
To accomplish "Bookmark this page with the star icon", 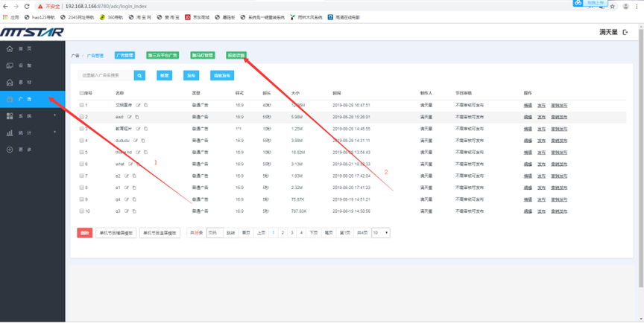I will [613, 6].
